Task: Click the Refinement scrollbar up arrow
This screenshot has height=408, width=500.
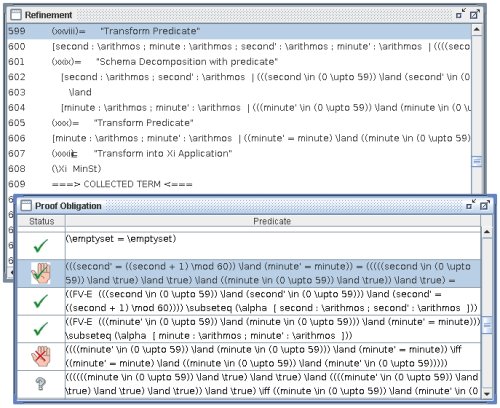Action: click(477, 30)
